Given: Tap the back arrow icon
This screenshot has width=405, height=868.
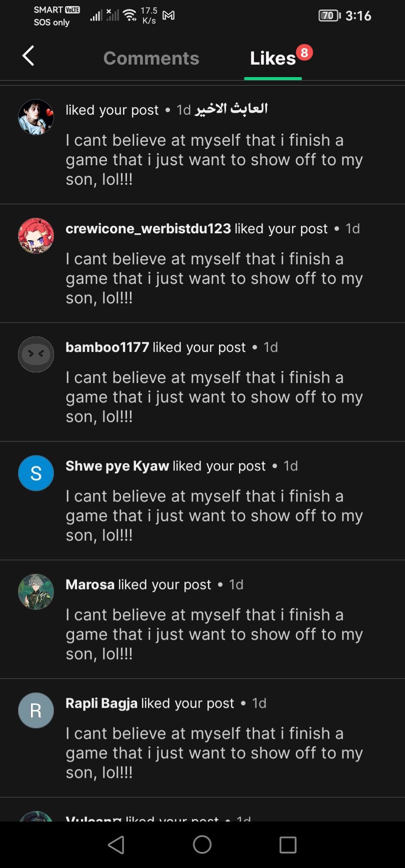Looking at the screenshot, I should pyautogui.click(x=28, y=56).
